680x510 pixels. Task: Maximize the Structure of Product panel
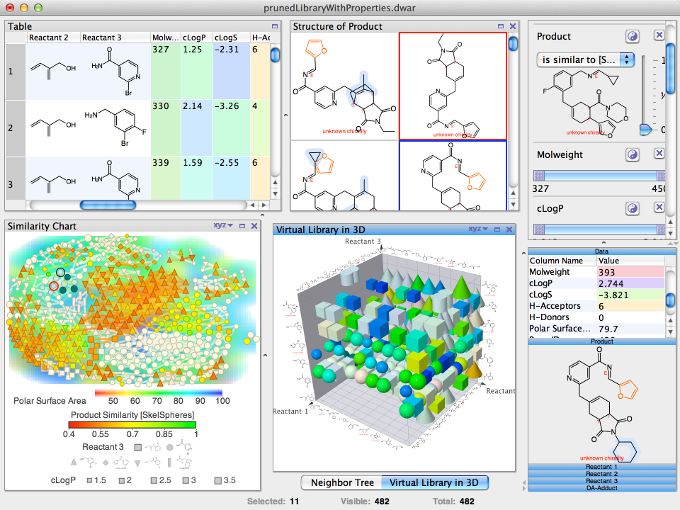[x=500, y=26]
